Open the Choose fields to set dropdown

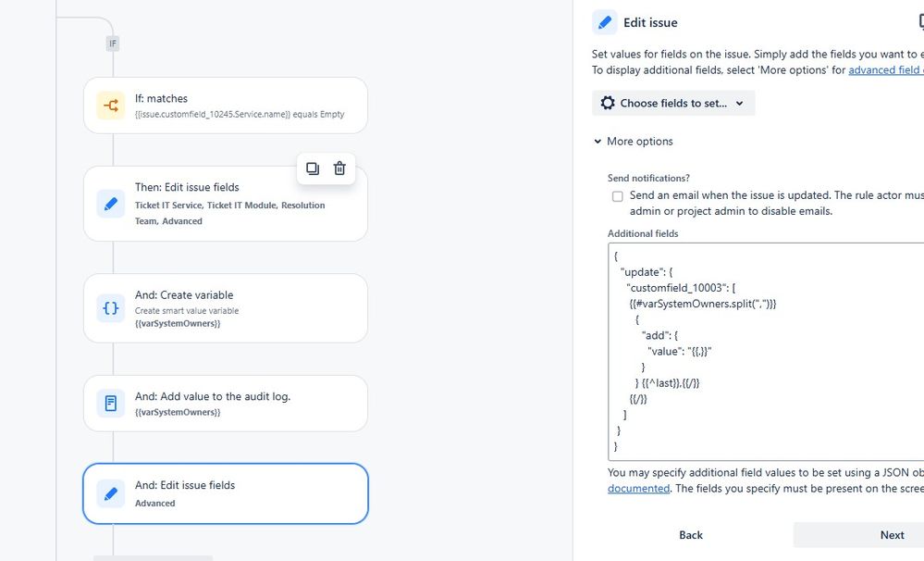pyautogui.click(x=673, y=103)
